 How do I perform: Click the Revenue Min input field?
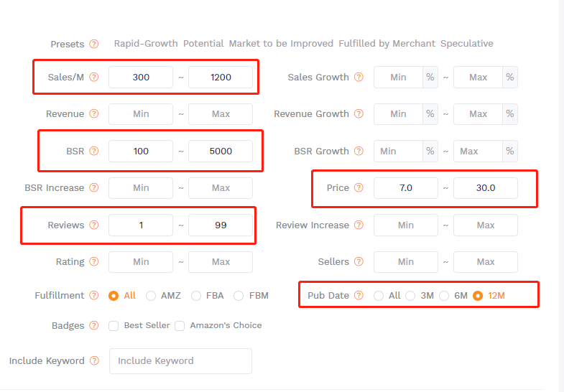[141, 114]
